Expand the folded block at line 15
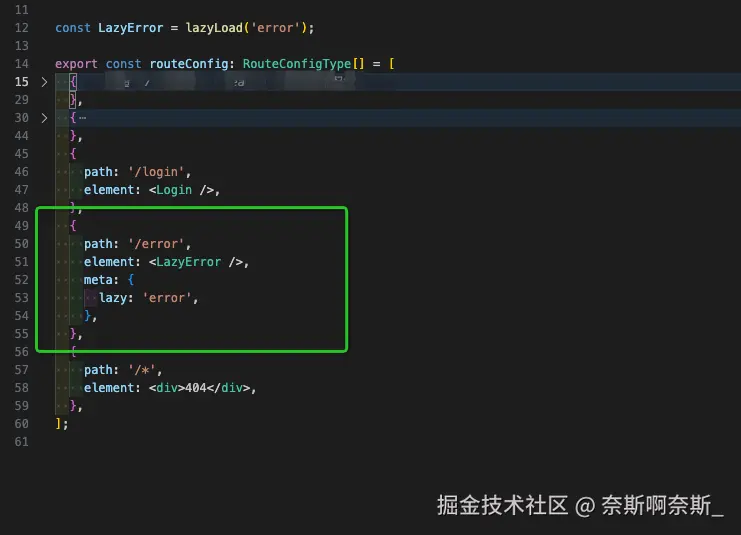 [44, 82]
